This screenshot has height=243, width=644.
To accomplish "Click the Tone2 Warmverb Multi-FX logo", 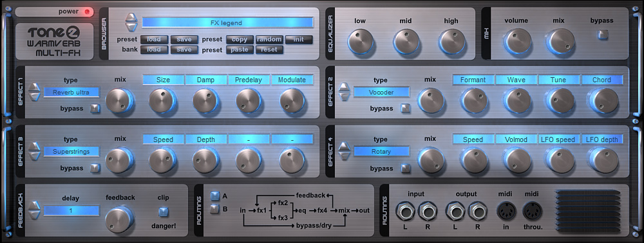I will [55, 41].
